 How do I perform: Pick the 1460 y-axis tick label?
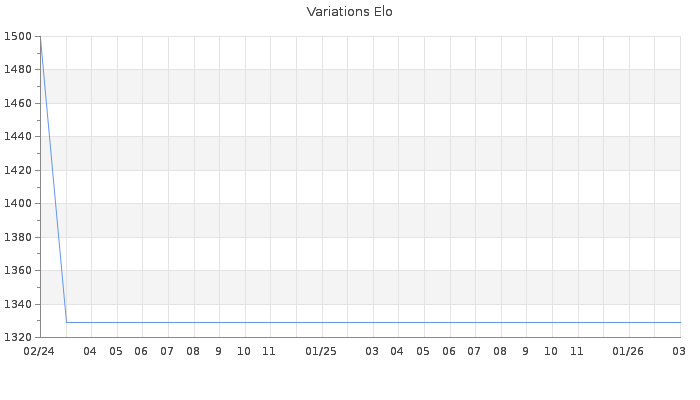(x=18, y=103)
